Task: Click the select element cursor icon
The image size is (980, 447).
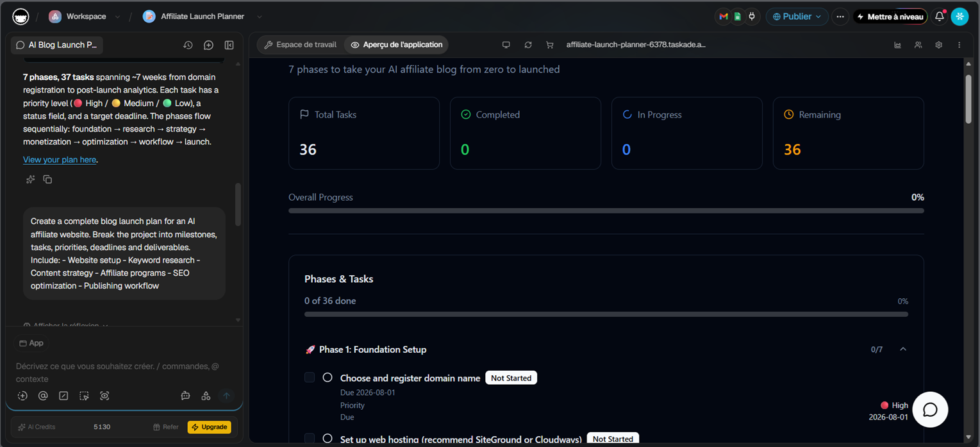Action: [x=84, y=396]
